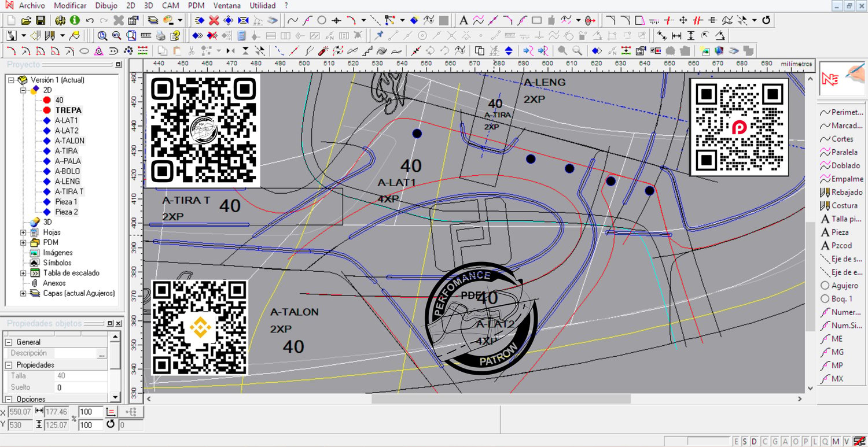Image resolution: width=868 pixels, height=447 pixels.
Task: Click the printer icon
Action: click(x=160, y=36)
